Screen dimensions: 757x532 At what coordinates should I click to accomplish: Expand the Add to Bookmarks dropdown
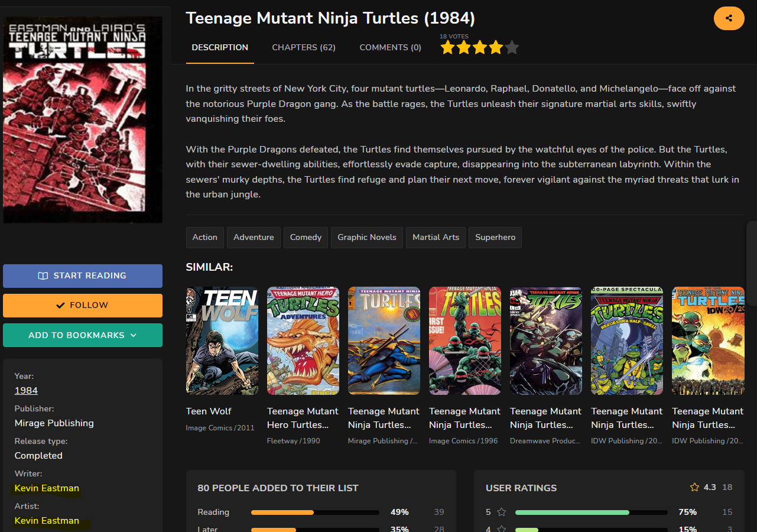(83, 335)
